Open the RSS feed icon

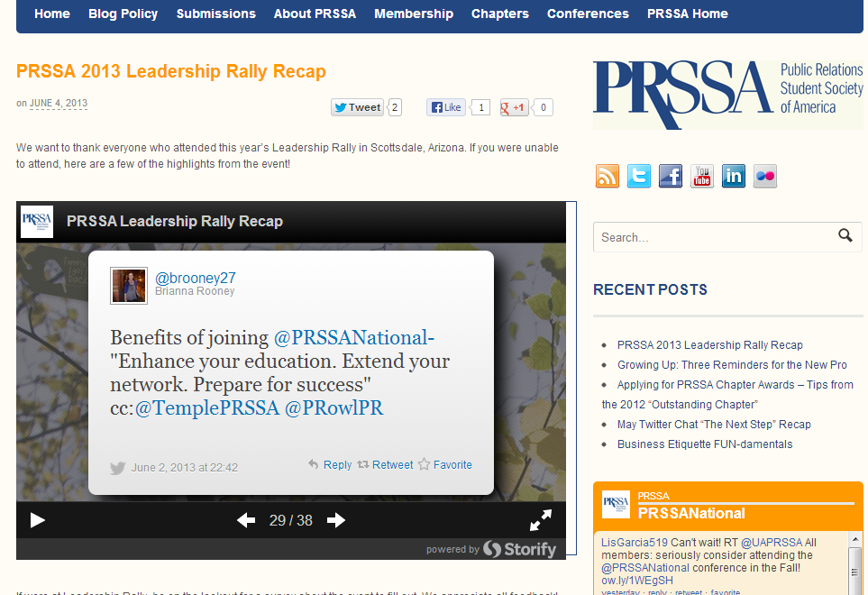pos(608,176)
